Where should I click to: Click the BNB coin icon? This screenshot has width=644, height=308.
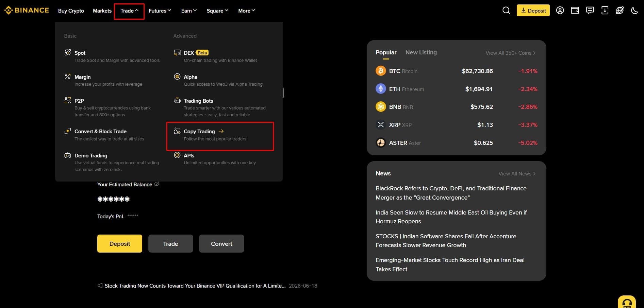[x=381, y=107]
